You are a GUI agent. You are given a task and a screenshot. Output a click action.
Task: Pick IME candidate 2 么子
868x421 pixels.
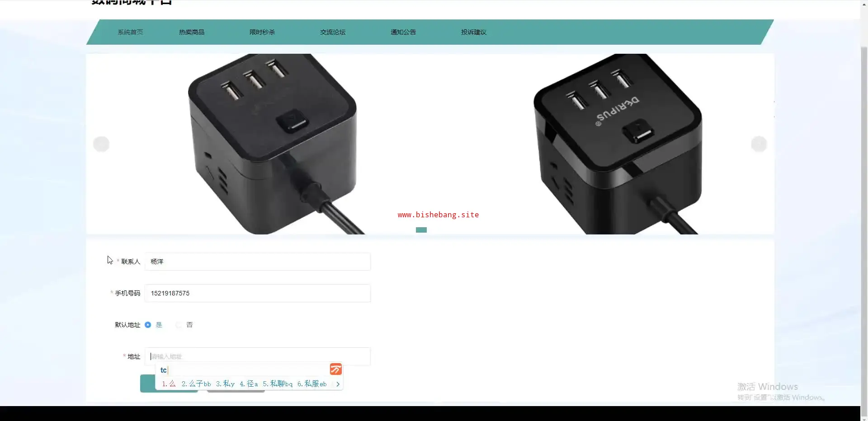pos(196,384)
